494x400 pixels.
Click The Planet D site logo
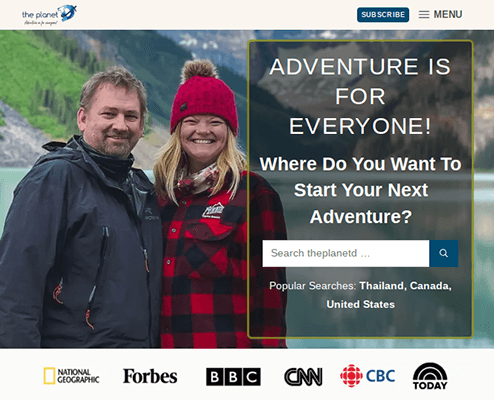tap(49, 15)
